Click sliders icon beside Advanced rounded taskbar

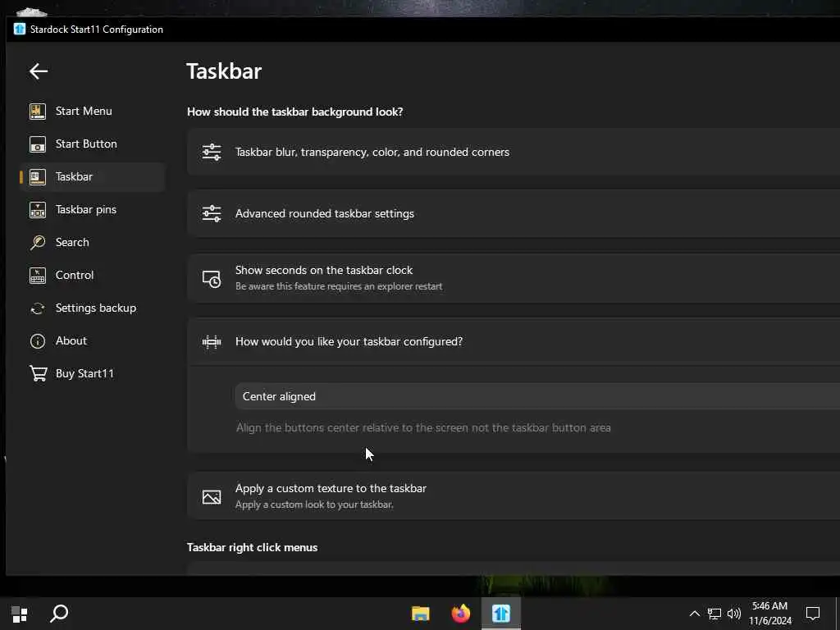[x=212, y=213]
